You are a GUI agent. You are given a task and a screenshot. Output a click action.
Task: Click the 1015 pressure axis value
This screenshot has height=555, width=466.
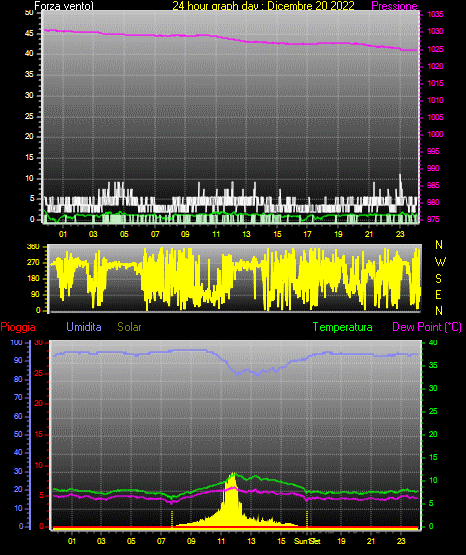[x=435, y=83]
